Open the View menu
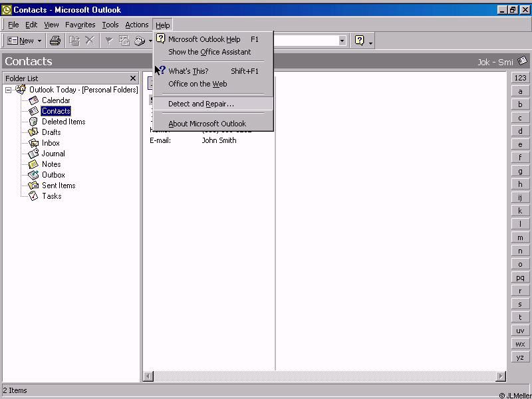Image resolution: width=532 pixels, height=399 pixels. click(51, 25)
